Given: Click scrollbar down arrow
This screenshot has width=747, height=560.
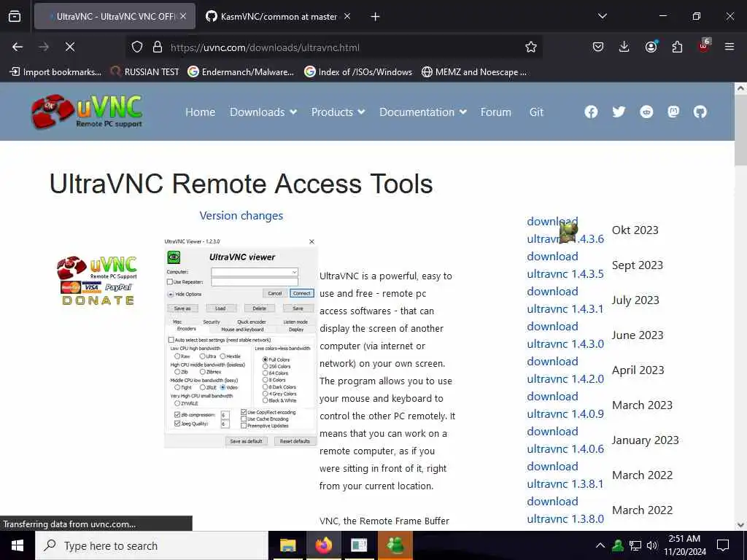Looking at the screenshot, I should coord(740,525).
